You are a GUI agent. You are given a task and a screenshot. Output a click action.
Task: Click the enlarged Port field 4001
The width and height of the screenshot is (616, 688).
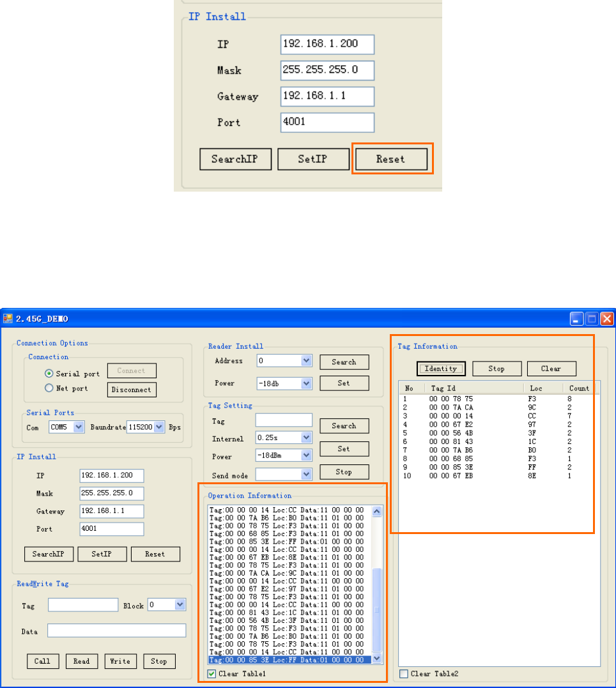click(328, 123)
